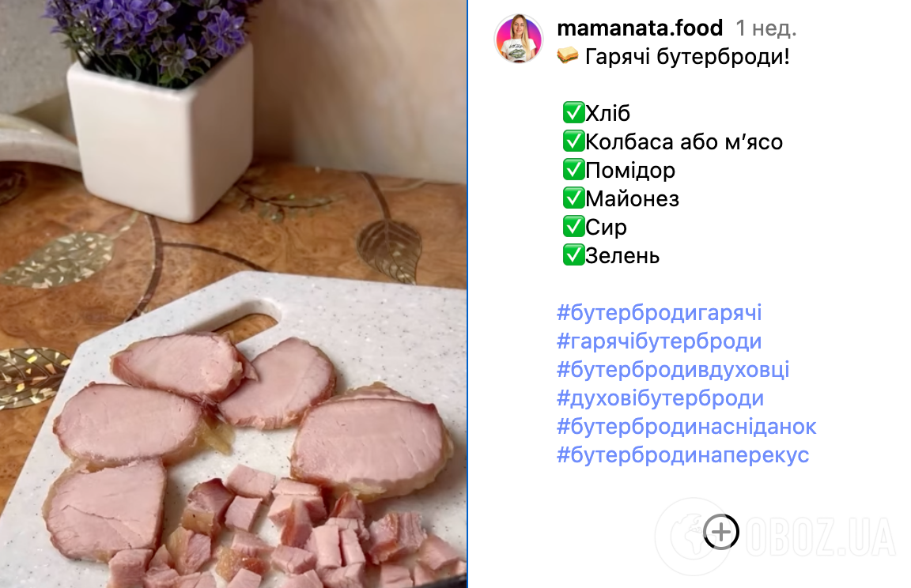Open hashtag #бутербродинасніданок
The width and height of the screenshot is (911, 588).
click(x=686, y=426)
